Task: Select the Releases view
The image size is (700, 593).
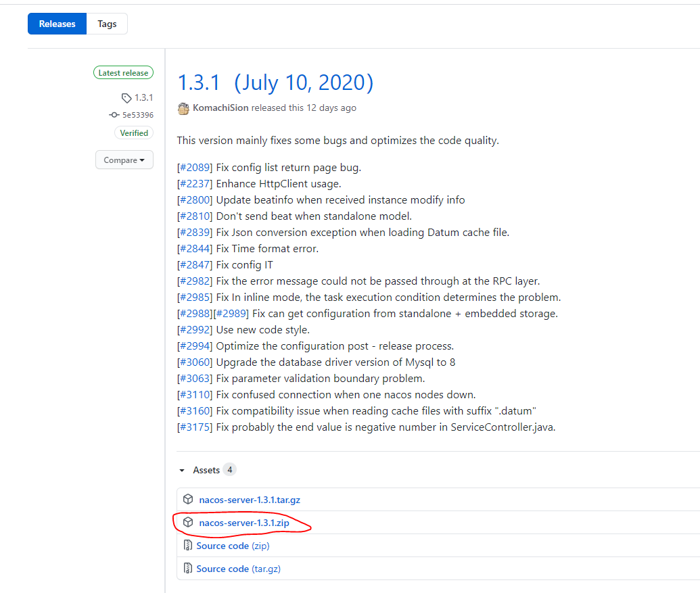Action: point(57,24)
